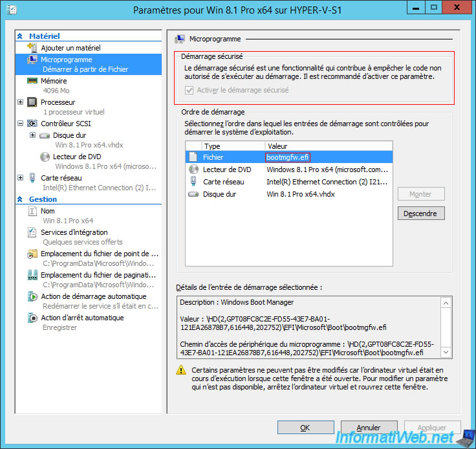
Task: Click the Action de démarrage automatique icon
Action: tap(32, 296)
